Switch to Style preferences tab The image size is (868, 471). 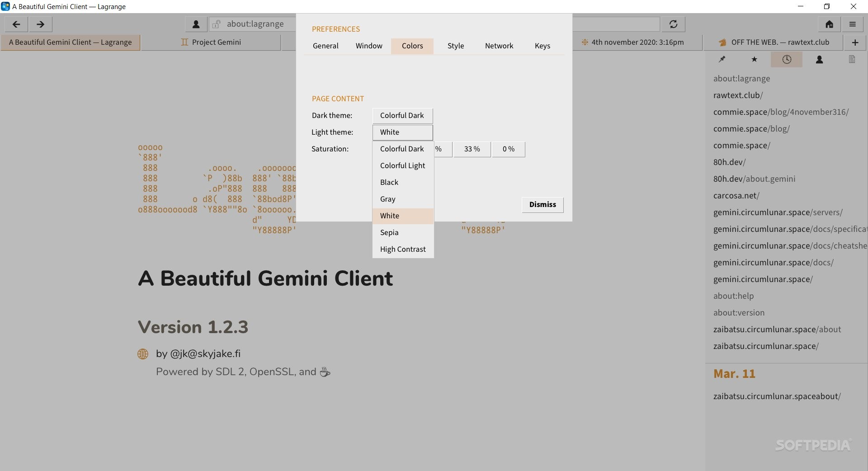point(456,46)
